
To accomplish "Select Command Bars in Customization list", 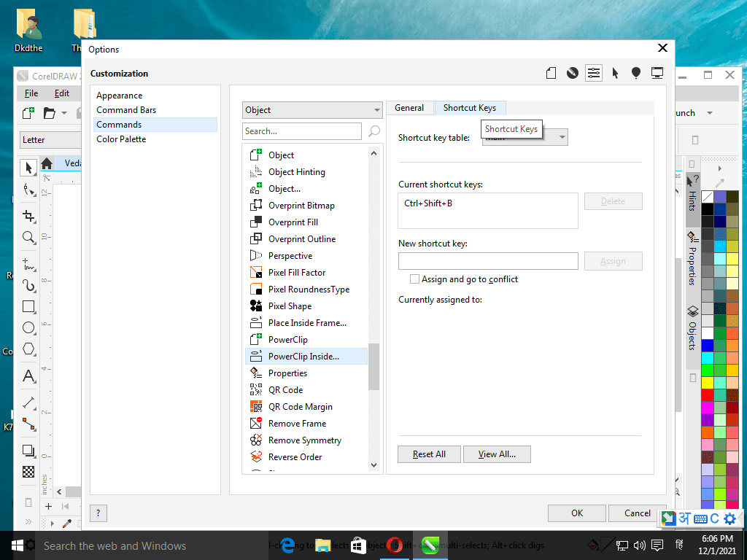I will 126,110.
